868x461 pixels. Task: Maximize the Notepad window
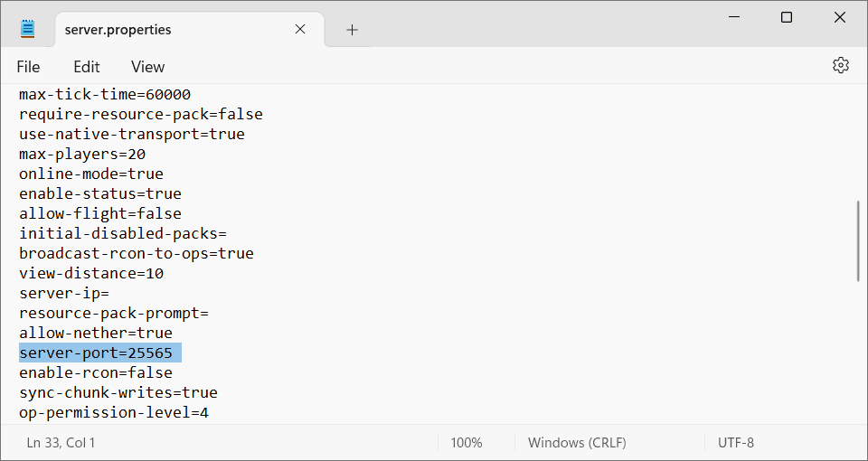click(x=787, y=18)
